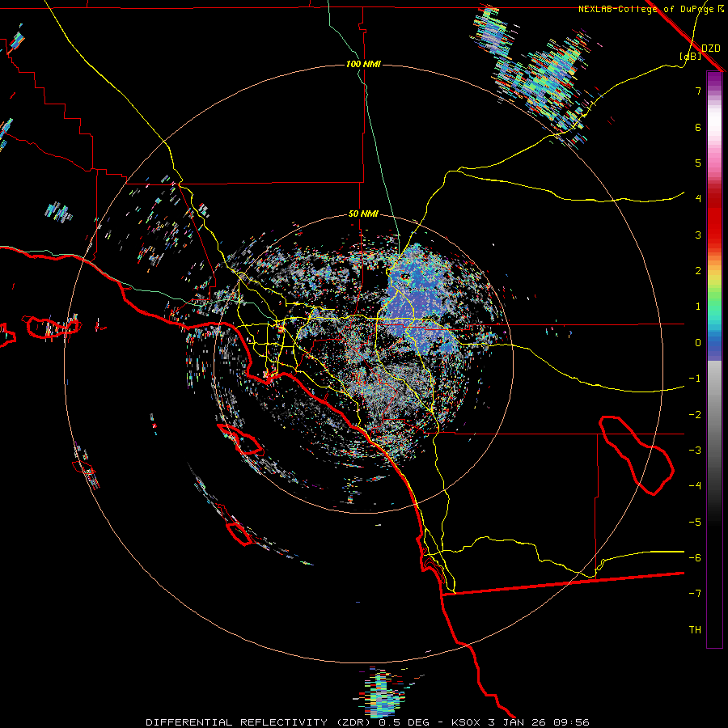728x728 pixels.
Task: Click the "NEXLAB-College of DuPage" credit text
Action: pyautogui.click(x=647, y=9)
